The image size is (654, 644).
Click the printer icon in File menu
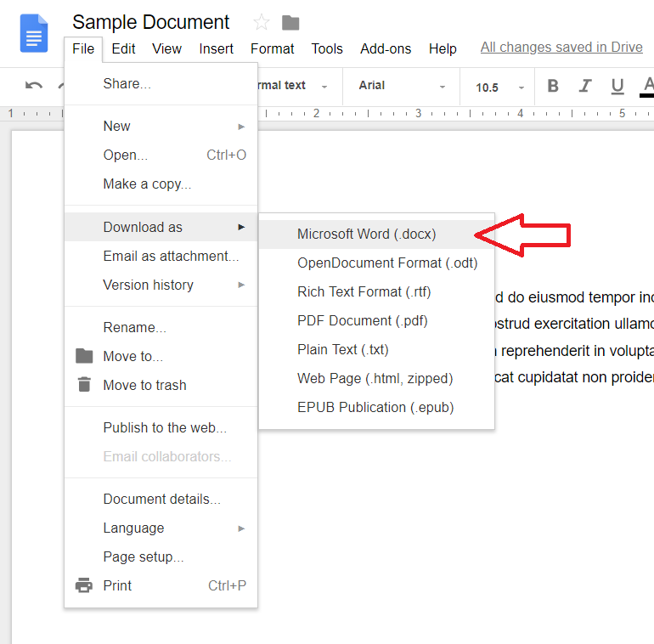[84, 585]
